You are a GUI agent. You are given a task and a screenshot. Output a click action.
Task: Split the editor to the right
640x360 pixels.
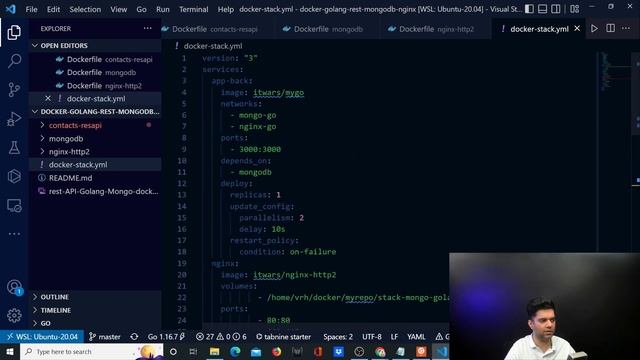[x=610, y=29]
